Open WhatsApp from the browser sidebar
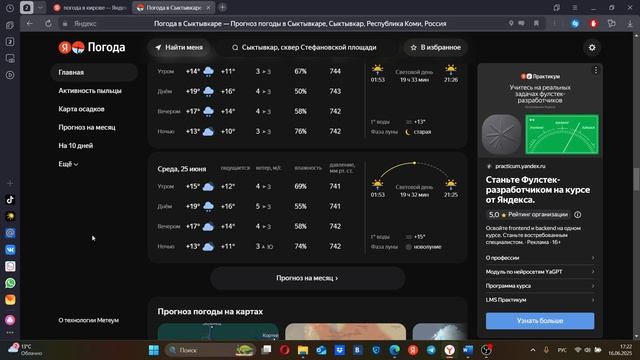640x360 pixels. tap(10, 283)
